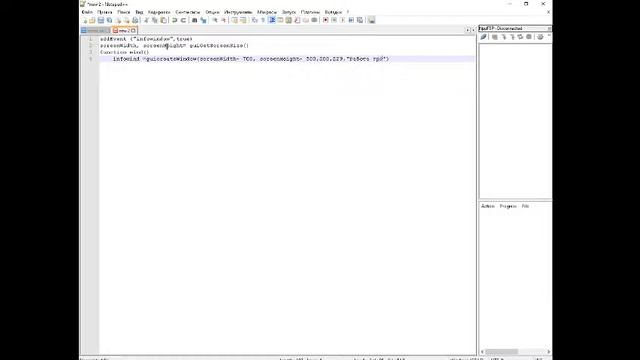Toggle show all characters icon

263,20
